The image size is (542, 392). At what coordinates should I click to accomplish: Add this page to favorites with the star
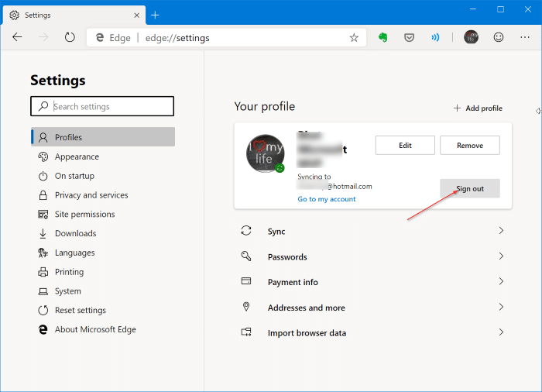(354, 37)
